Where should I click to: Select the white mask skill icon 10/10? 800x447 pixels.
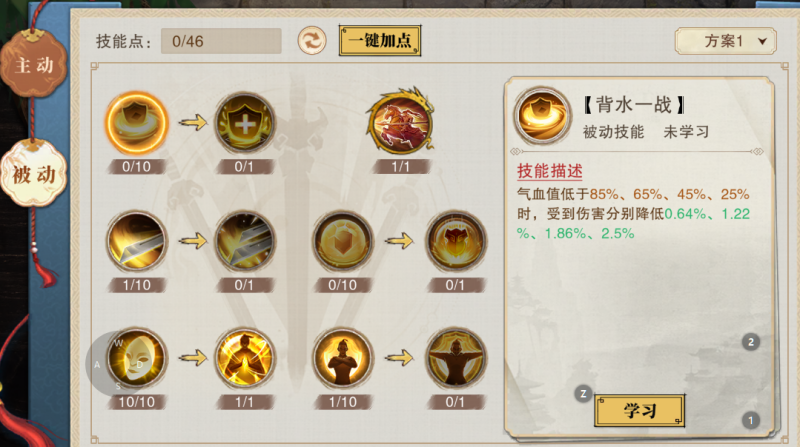tap(137, 358)
